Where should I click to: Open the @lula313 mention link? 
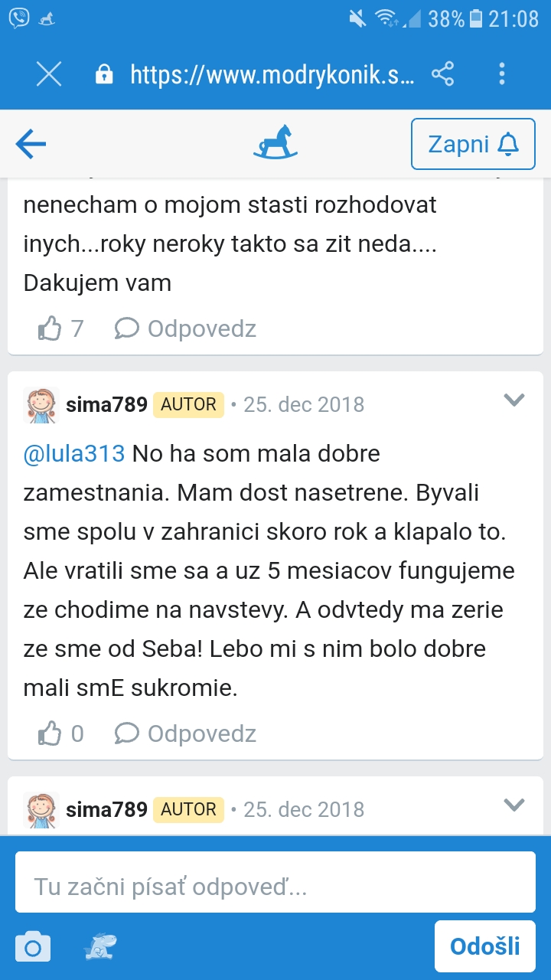click(x=74, y=454)
